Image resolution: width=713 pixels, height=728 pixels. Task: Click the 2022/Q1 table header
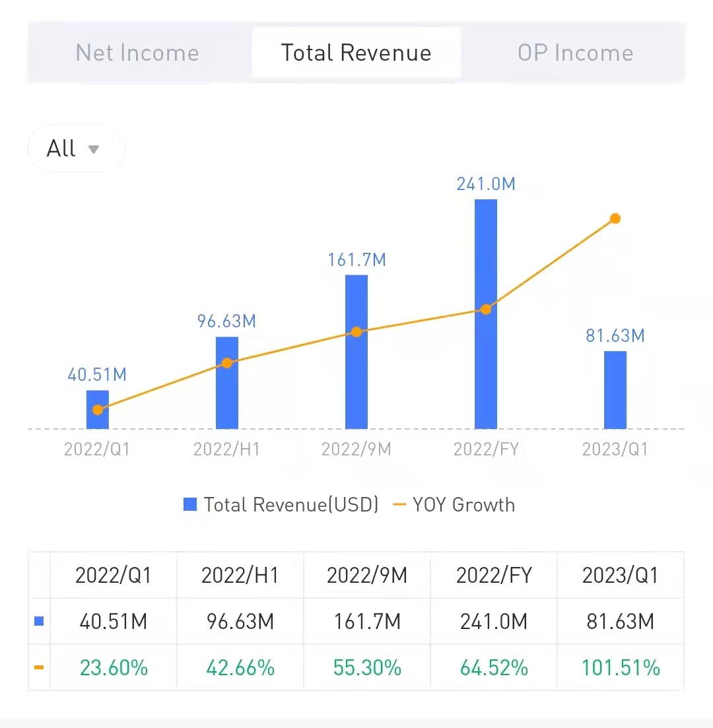[114, 576]
